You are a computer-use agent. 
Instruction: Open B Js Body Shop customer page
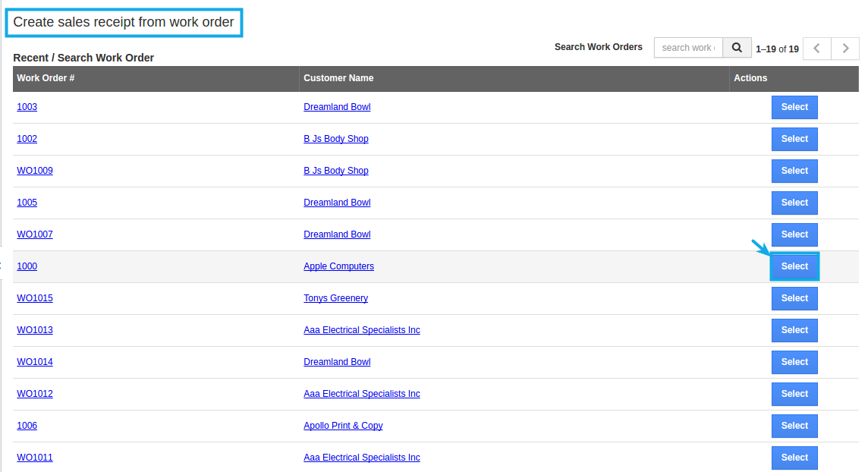coord(335,138)
